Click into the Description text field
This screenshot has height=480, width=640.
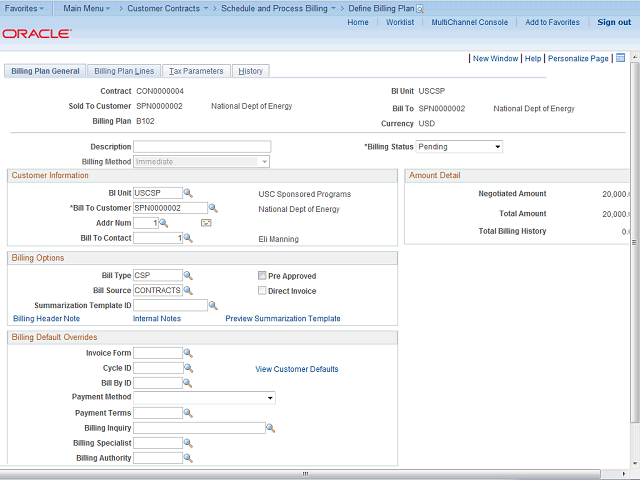[x=202, y=147]
